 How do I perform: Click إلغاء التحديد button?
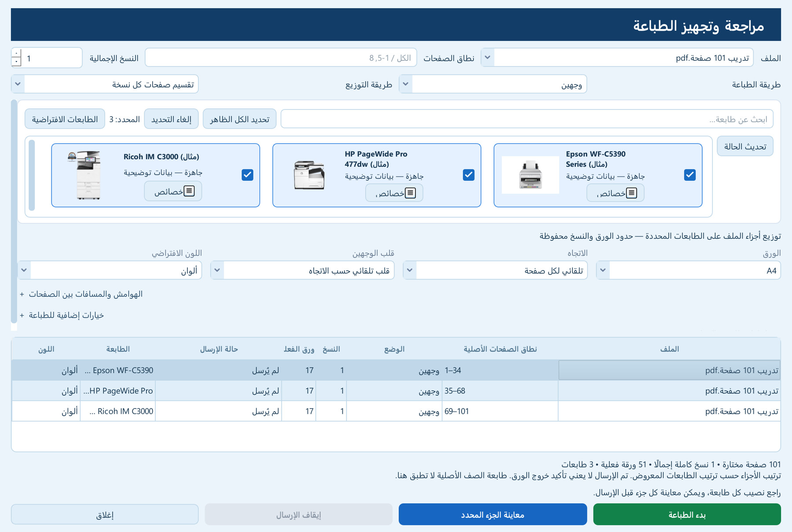click(171, 119)
